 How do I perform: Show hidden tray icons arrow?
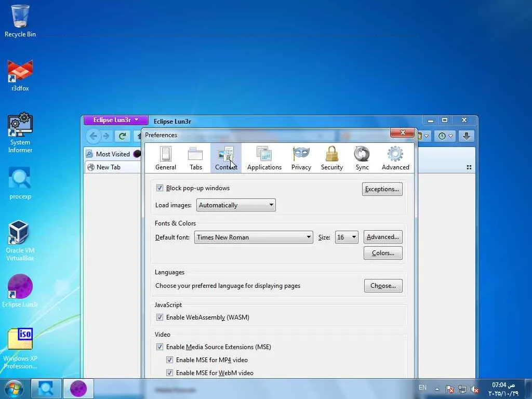pos(437,389)
